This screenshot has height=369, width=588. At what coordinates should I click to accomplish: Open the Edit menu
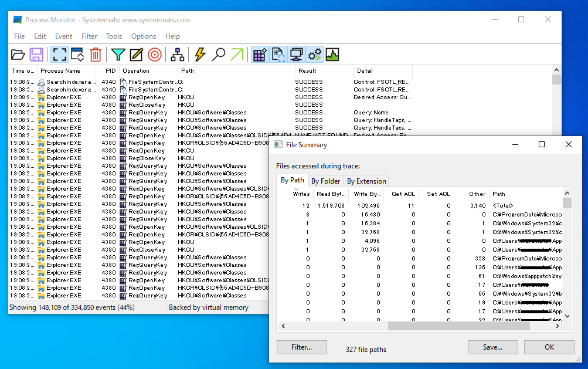tap(40, 36)
